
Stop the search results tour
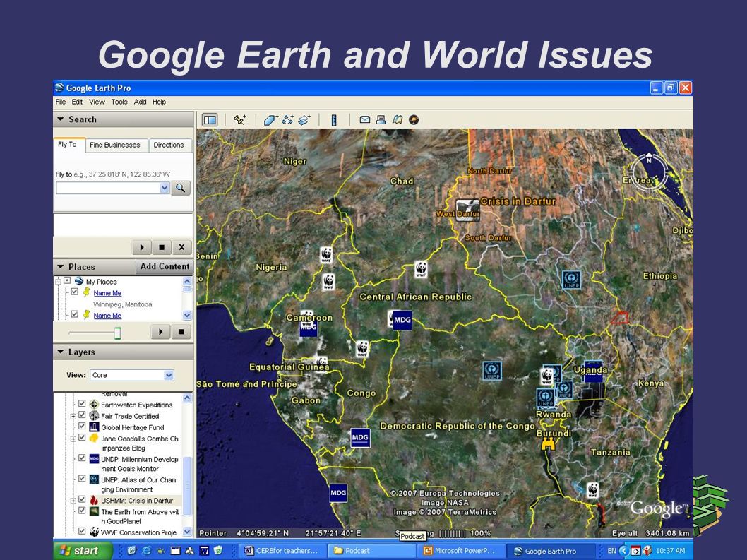(162, 247)
